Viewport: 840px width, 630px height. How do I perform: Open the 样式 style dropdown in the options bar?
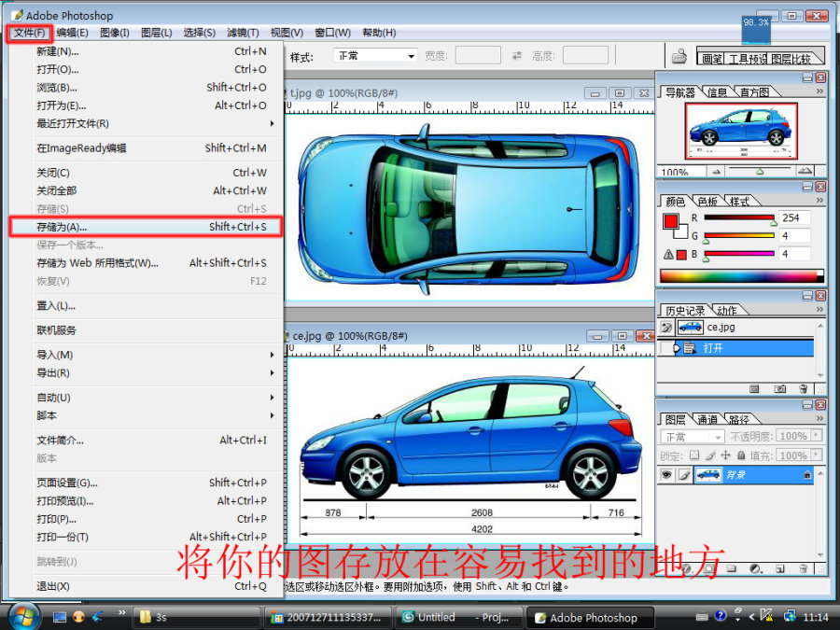point(375,56)
